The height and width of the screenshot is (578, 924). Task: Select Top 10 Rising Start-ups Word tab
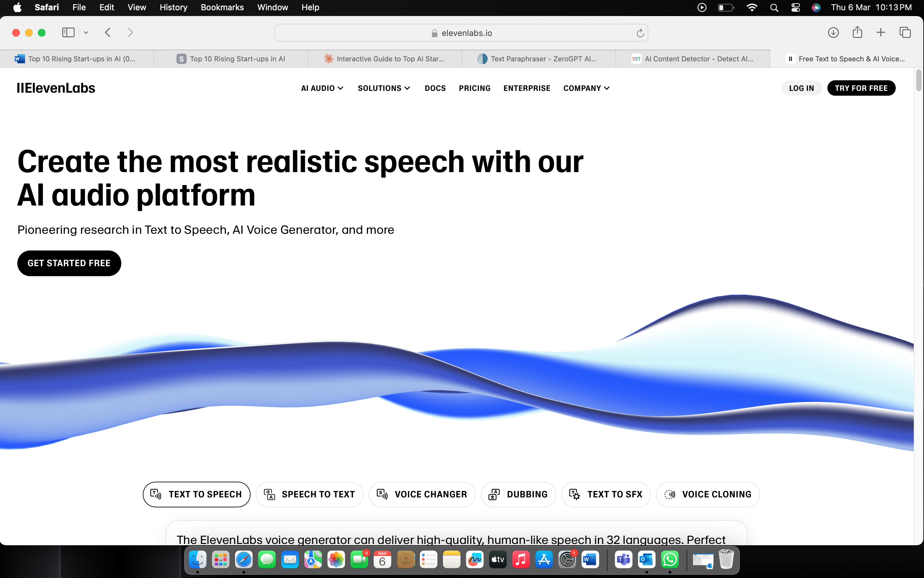[x=77, y=59]
